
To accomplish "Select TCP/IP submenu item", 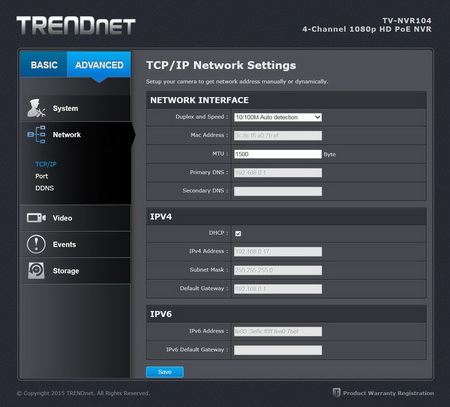I will 46,164.
